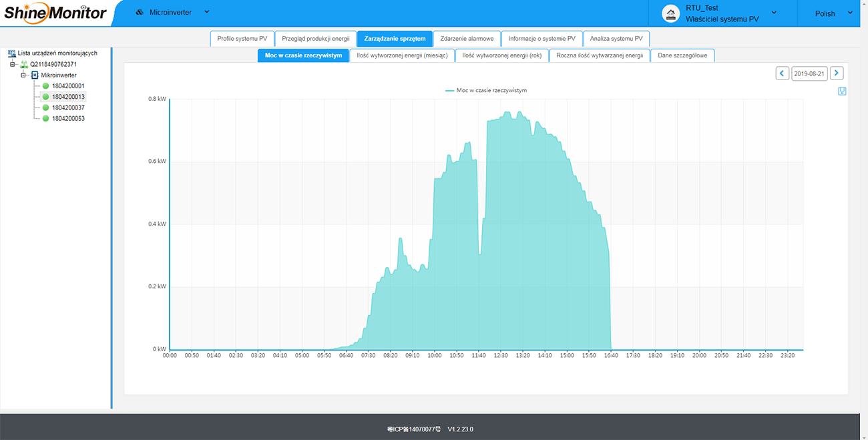Click the RTU_Test user avatar icon
The height and width of the screenshot is (440, 868).
tap(670, 13)
